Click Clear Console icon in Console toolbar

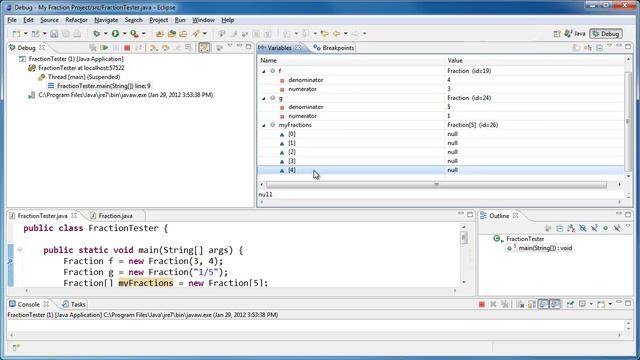(520, 304)
